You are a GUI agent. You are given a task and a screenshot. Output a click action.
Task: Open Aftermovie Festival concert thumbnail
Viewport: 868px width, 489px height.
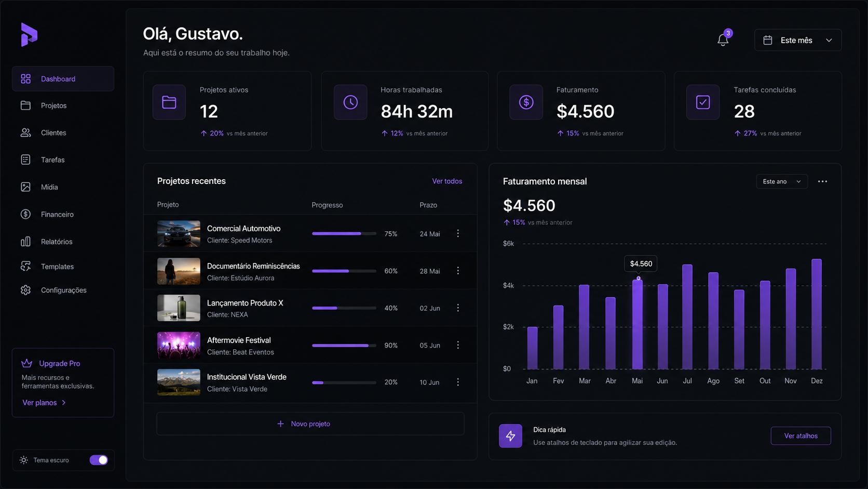pos(179,345)
